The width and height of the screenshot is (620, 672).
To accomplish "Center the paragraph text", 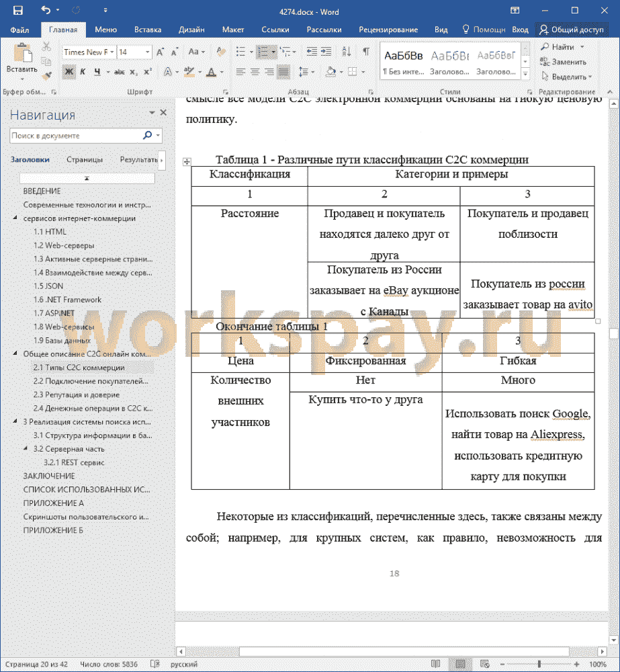I will pos(255,72).
